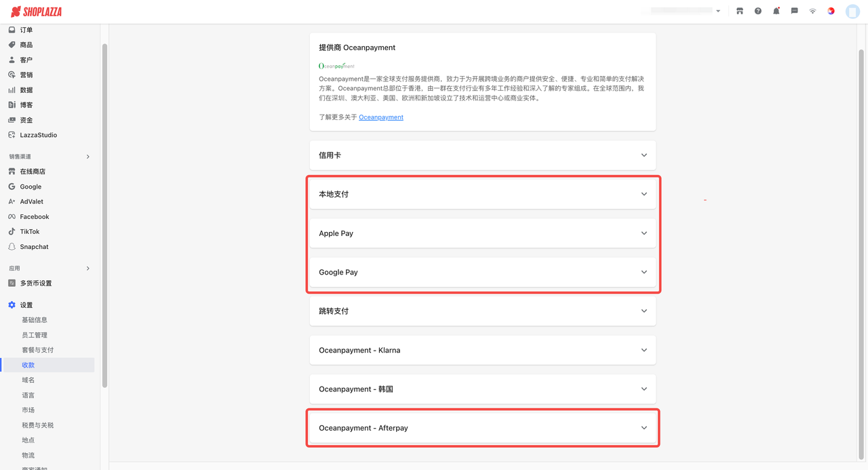
Task: Click the colorful circle icon in header
Action: (831, 11)
